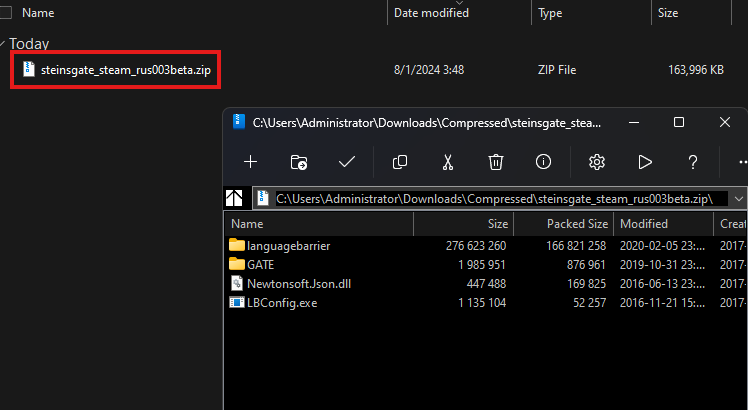Screen dimensions: 748x410
Task: Click modified date 2020-02-05 cell
Action: pyautogui.click(x=662, y=246)
